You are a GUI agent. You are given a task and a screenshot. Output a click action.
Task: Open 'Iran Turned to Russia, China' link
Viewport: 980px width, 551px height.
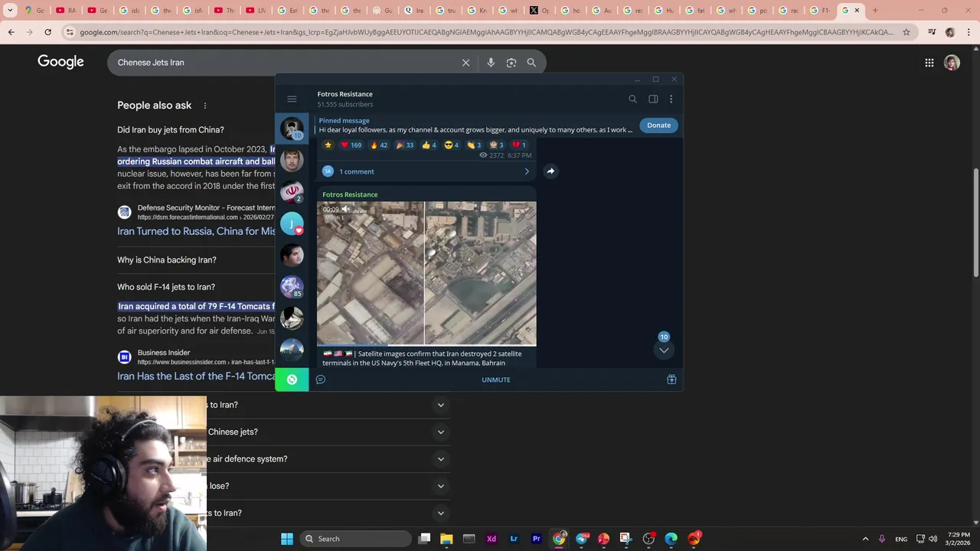(196, 231)
